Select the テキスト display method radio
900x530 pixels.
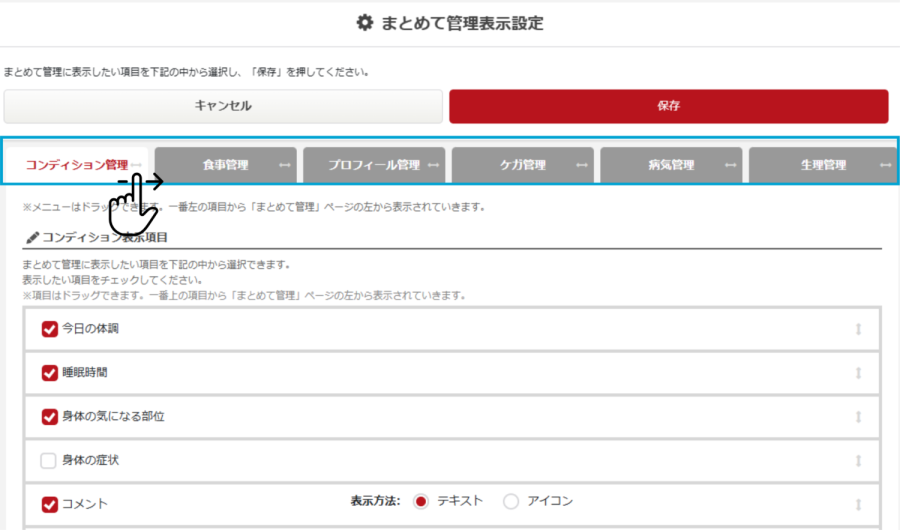point(421,501)
